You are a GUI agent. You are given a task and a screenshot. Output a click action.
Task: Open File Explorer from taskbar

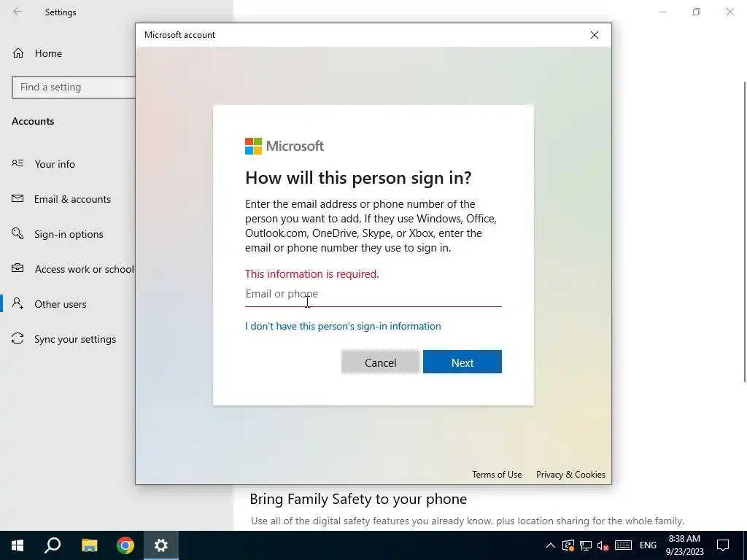tap(89, 545)
